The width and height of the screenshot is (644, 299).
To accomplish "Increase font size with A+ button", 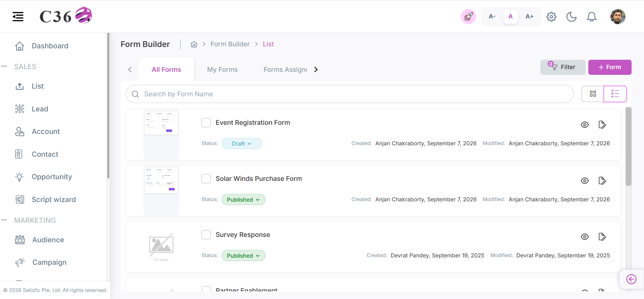I will tap(529, 16).
